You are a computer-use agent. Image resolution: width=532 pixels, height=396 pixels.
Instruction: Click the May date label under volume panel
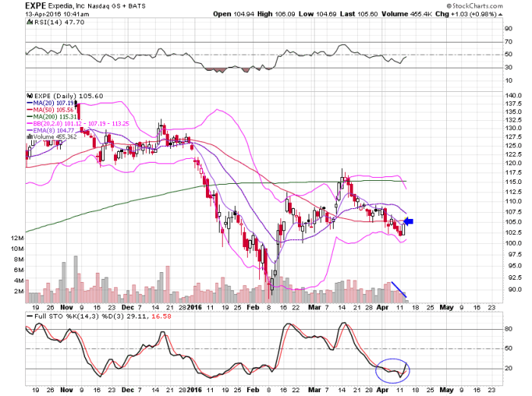coord(447,307)
